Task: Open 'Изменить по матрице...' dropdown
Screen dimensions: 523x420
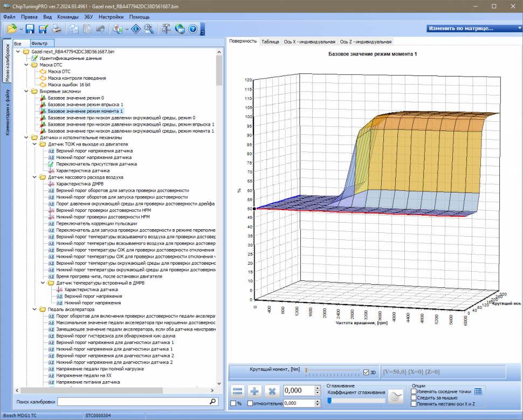Action: pos(468,28)
